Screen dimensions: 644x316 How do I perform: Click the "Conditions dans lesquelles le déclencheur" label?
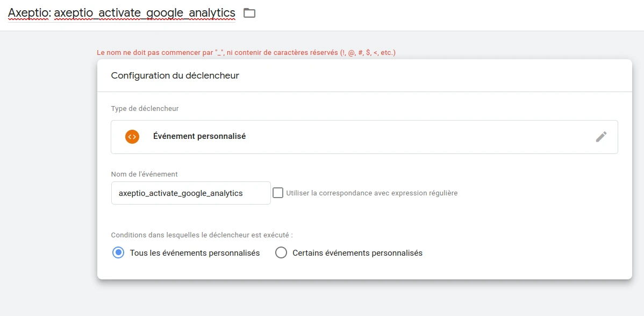202,235
